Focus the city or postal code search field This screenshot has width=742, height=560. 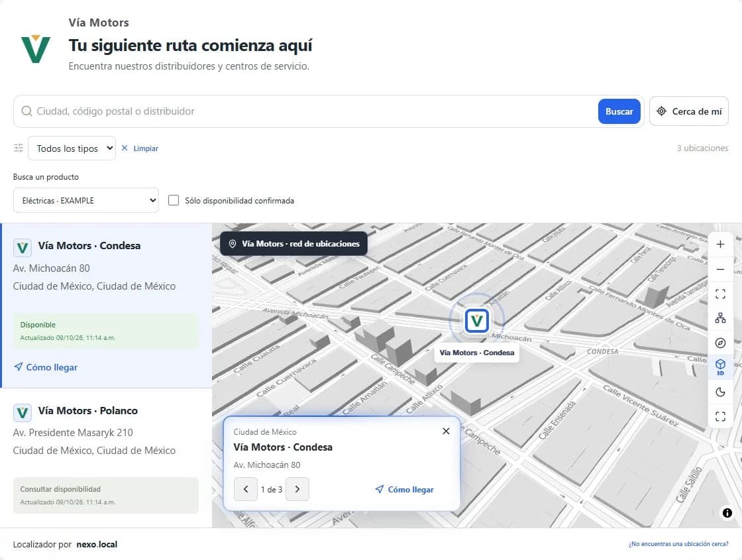click(315, 111)
